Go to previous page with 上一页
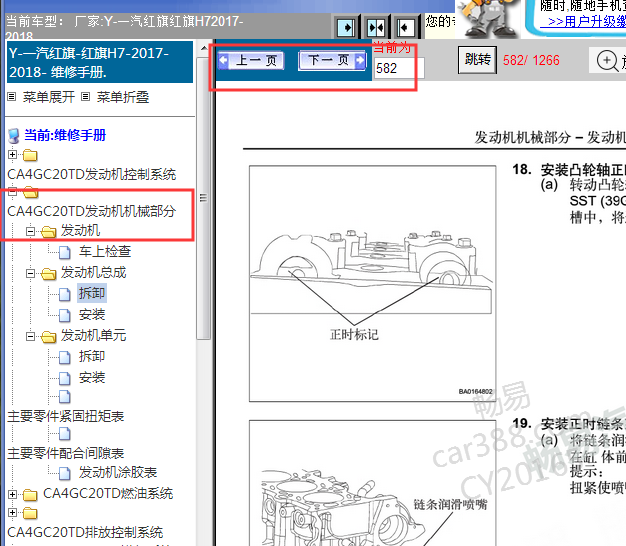Viewport: 626px width, 546px height. [x=251, y=61]
